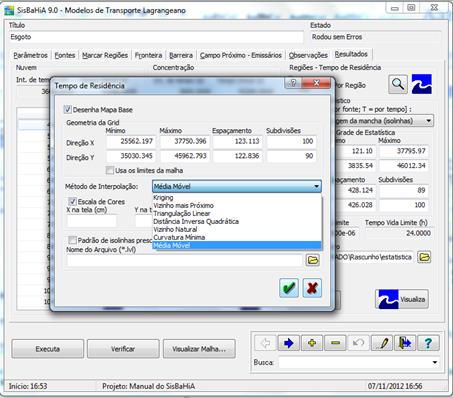This screenshot has height=398, width=453.
Task: Enable Usa os limites da malha
Action: tap(110, 170)
